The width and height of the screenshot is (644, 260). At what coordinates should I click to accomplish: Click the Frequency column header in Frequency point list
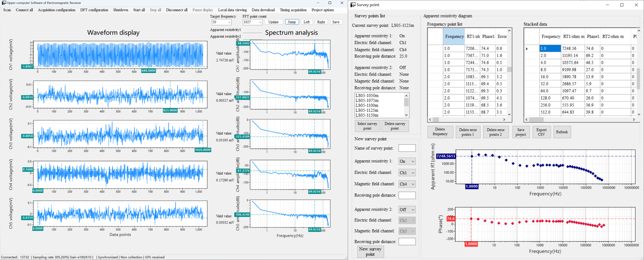click(x=454, y=37)
